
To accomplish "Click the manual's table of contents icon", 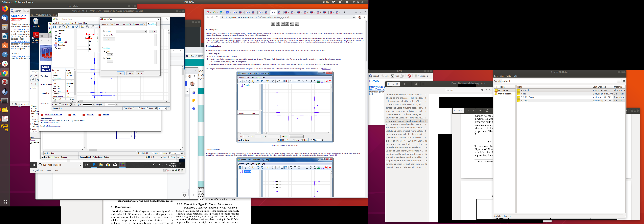I will click(297, 24).
